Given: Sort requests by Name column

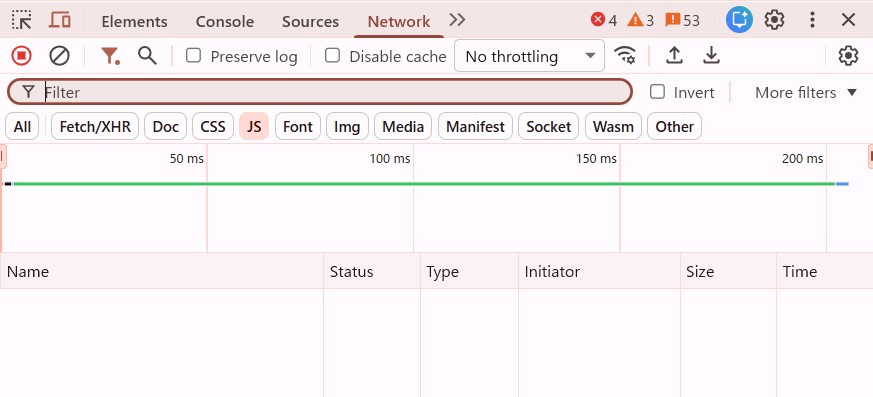Looking at the screenshot, I should [x=161, y=271].
